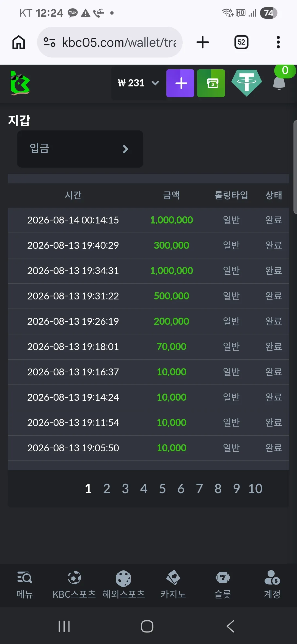This screenshot has height=644, width=297.
Task: Open a new browser tab with plus
Action: (x=203, y=42)
